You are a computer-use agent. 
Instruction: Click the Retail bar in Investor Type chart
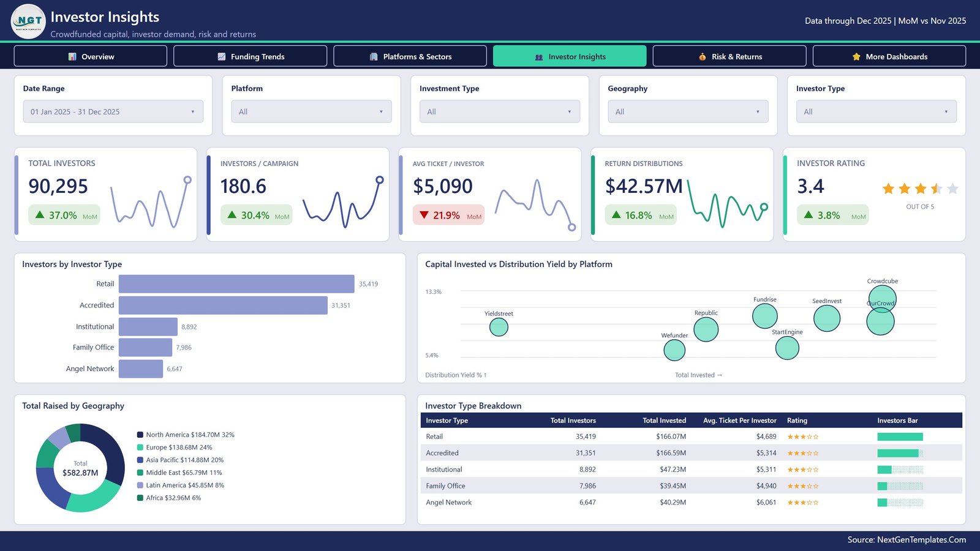pyautogui.click(x=236, y=284)
